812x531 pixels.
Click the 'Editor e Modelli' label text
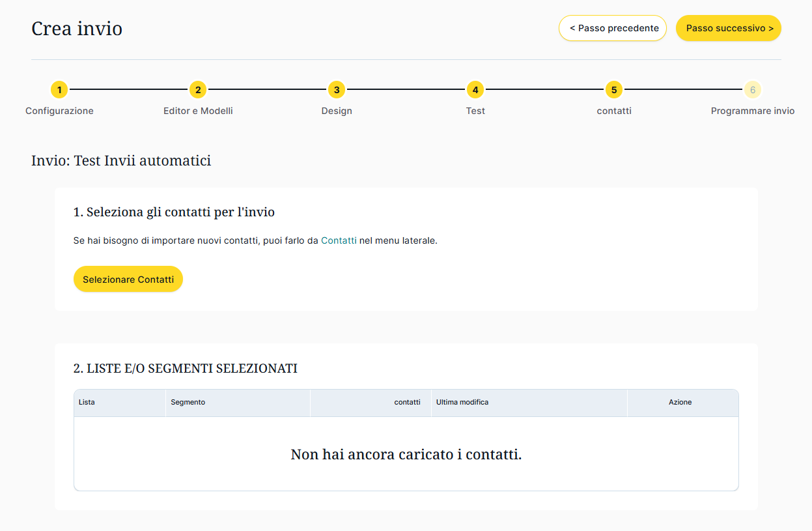point(198,111)
